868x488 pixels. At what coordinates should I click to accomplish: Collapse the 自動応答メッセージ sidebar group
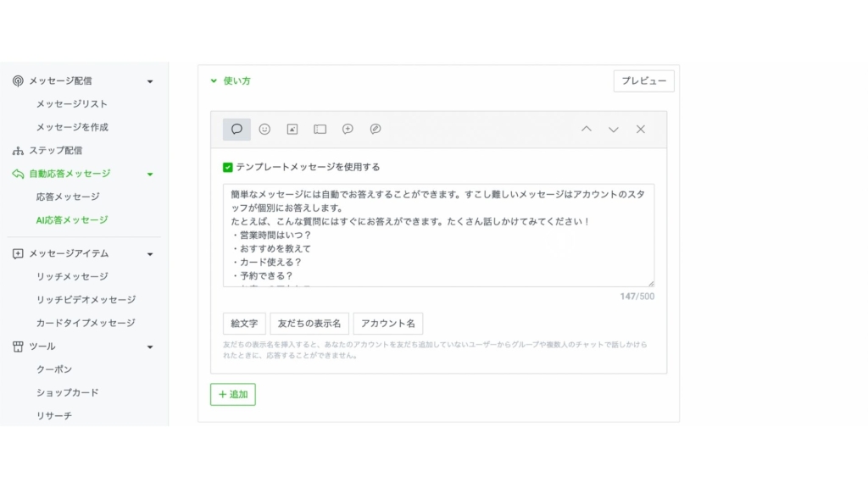(x=150, y=174)
